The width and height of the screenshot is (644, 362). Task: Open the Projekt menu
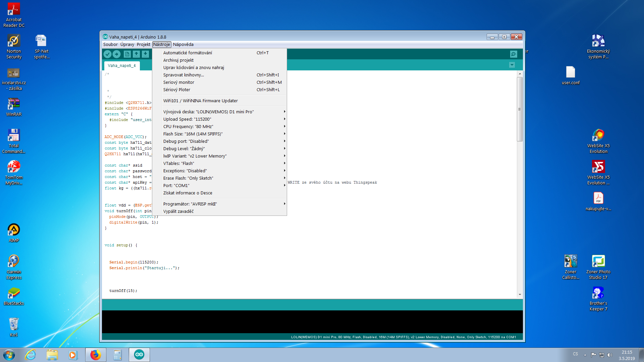tap(143, 45)
